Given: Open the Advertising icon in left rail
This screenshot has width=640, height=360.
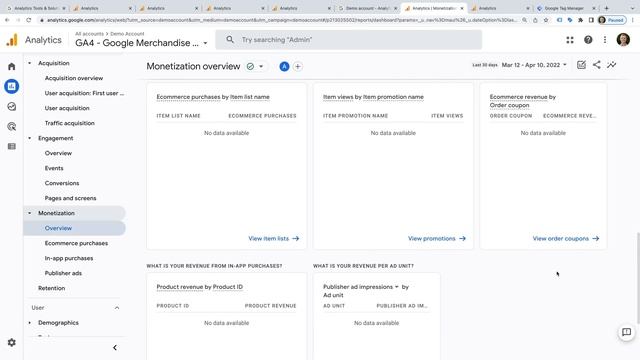Looking at the screenshot, I should coord(11,127).
